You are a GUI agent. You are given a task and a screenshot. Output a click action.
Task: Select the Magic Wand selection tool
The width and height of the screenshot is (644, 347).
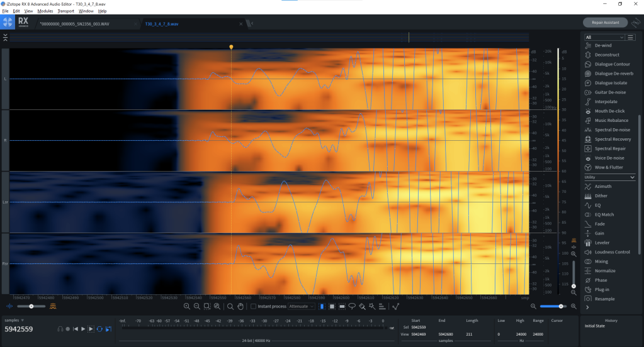(x=372, y=306)
